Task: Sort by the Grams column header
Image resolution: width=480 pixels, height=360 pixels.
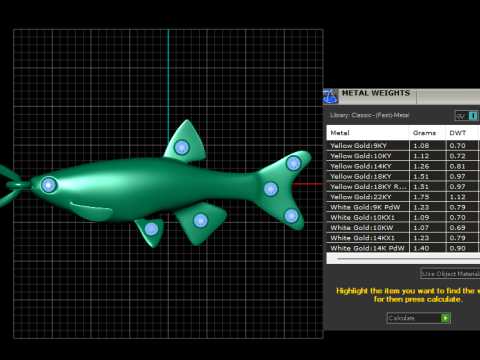Action: 427,133
